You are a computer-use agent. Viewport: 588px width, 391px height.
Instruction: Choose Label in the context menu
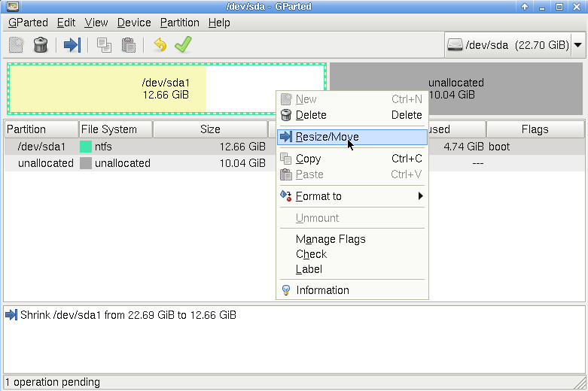352,269
